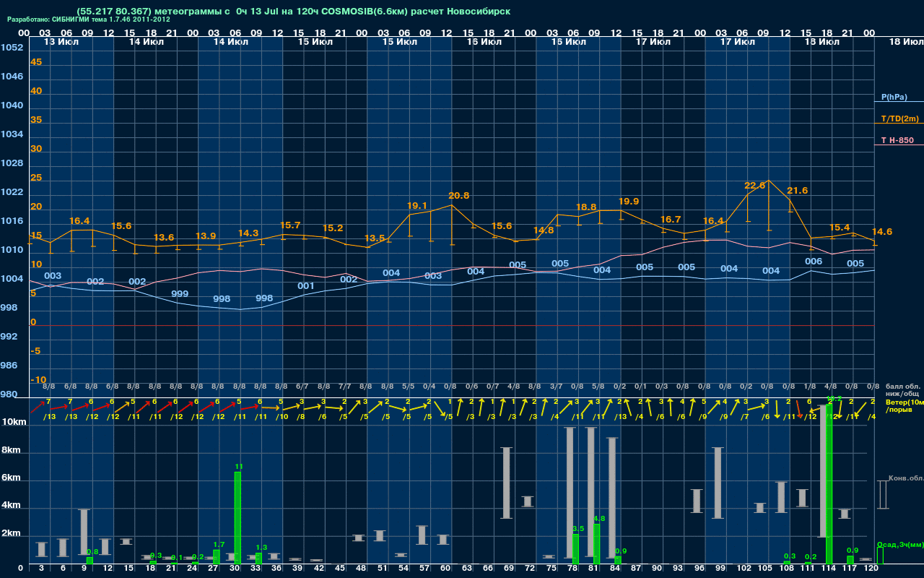Click the 'Разработано: СИБНИГМИ' credit line
Image resolution: width=924 pixels, height=578 pixels.
(x=89, y=20)
